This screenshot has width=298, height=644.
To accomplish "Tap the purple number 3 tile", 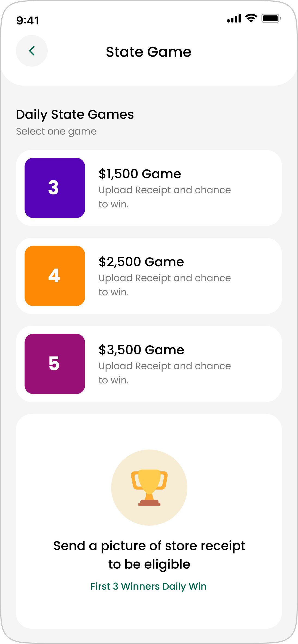I will click(55, 188).
